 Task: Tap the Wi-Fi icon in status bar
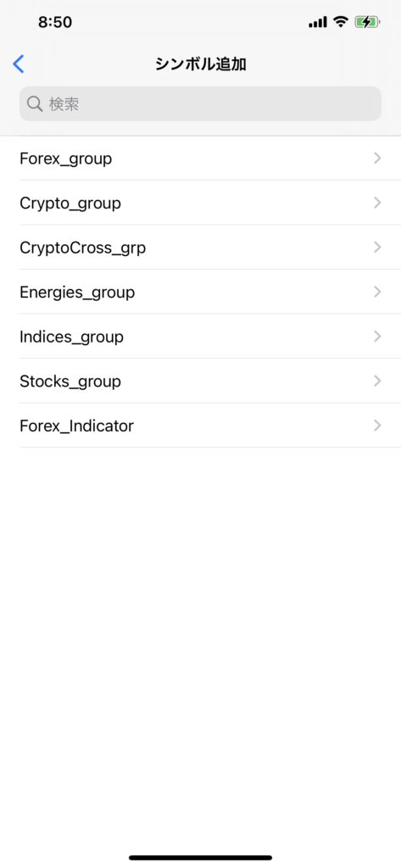coord(341,22)
